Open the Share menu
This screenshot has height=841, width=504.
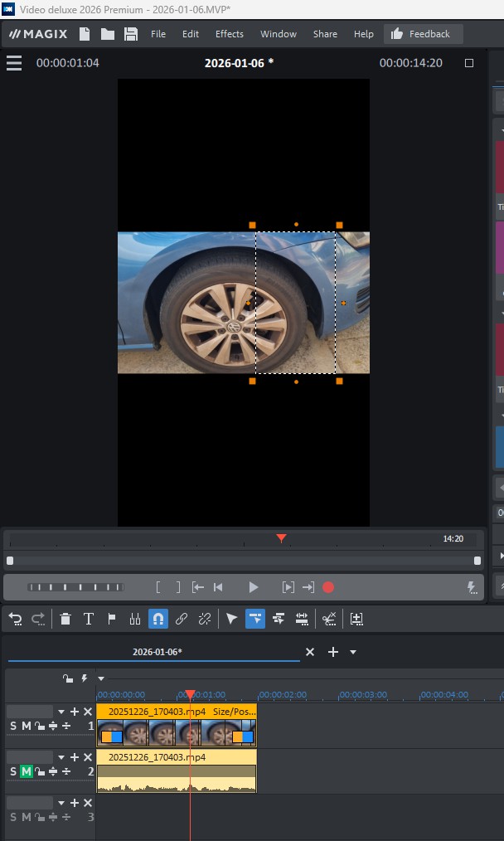(325, 34)
